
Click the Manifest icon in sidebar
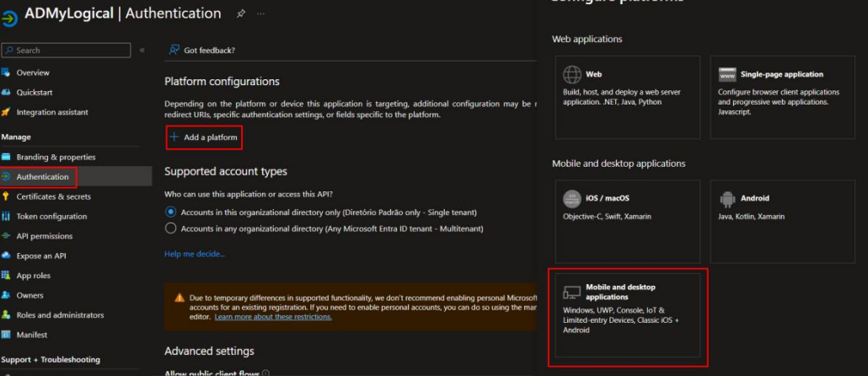pos(6,335)
